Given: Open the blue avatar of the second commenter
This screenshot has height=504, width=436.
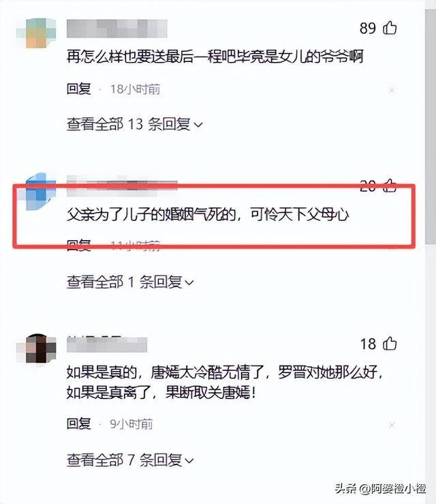Looking at the screenshot, I should point(36,192).
